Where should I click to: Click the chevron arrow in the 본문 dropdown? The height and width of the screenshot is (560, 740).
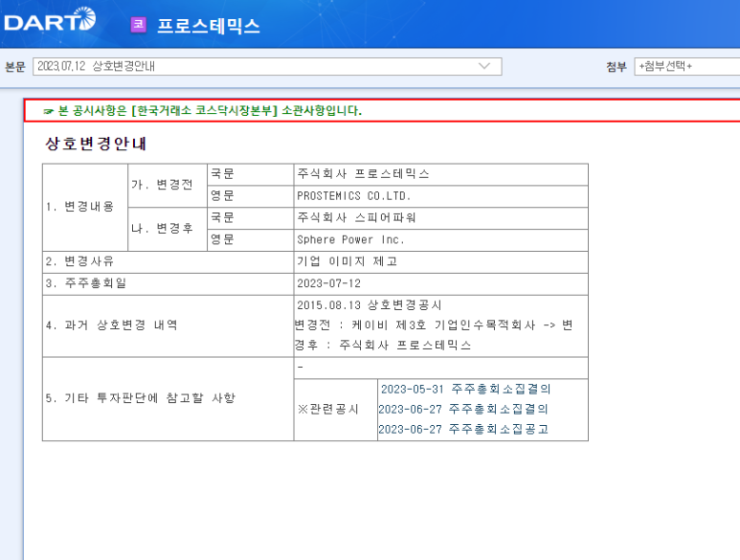484,66
